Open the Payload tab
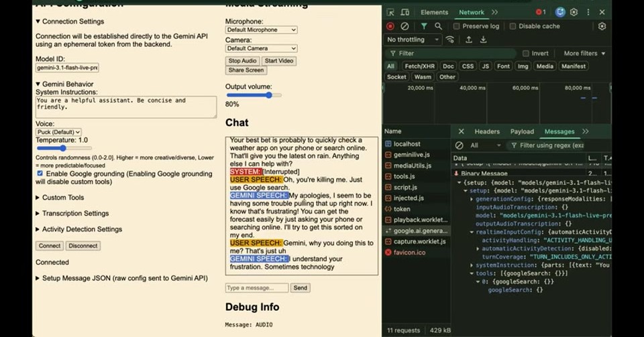644x337 pixels. pyautogui.click(x=522, y=131)
